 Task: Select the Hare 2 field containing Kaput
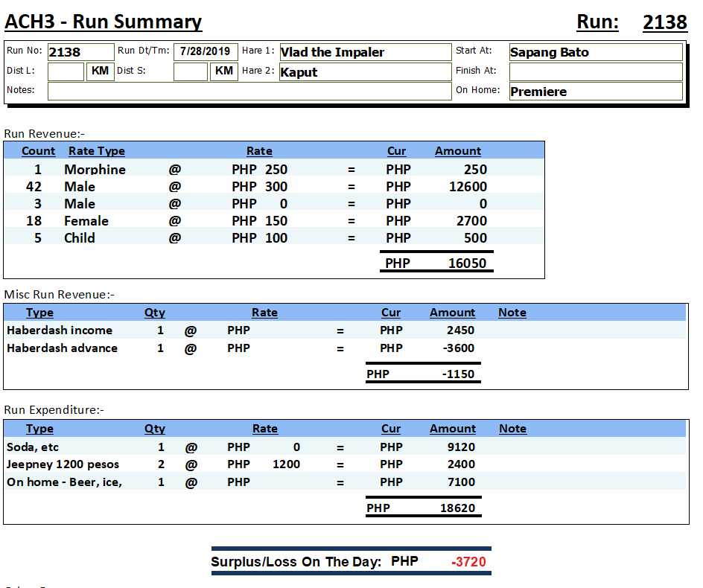click(x=365, y=72)
